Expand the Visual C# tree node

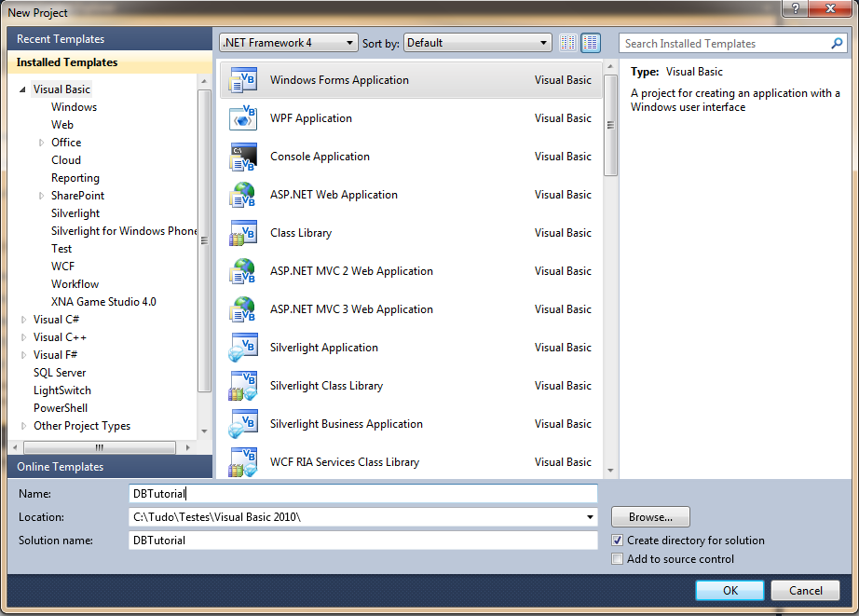(x=22, y=319)
